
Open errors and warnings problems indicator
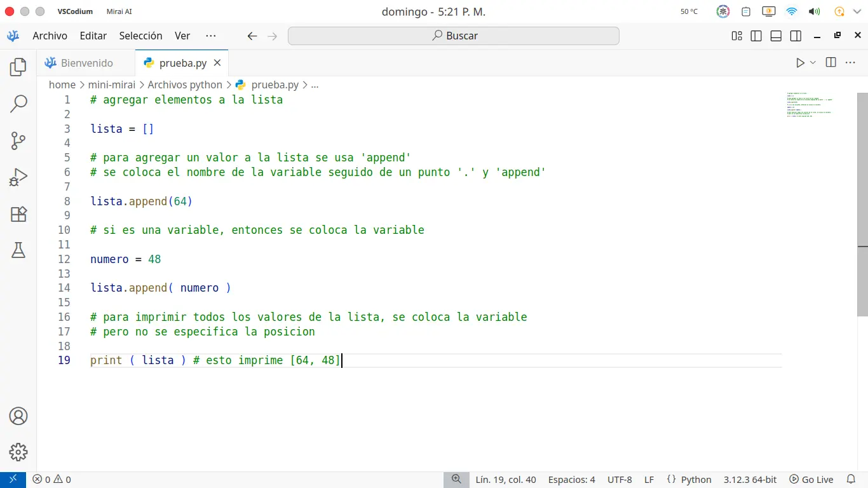tap(52, 480)
